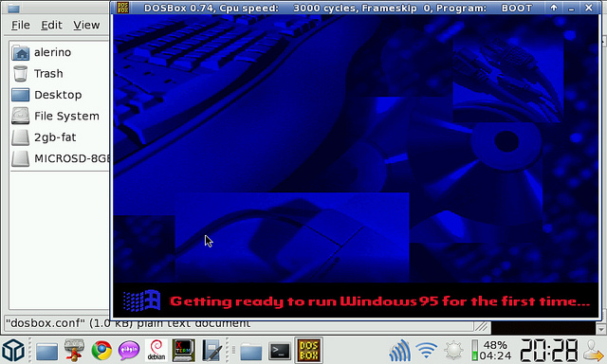The height and width of the screenshot is (364, 607).
Task: Open XTerm from the taskbar
Action: (183, 351)
